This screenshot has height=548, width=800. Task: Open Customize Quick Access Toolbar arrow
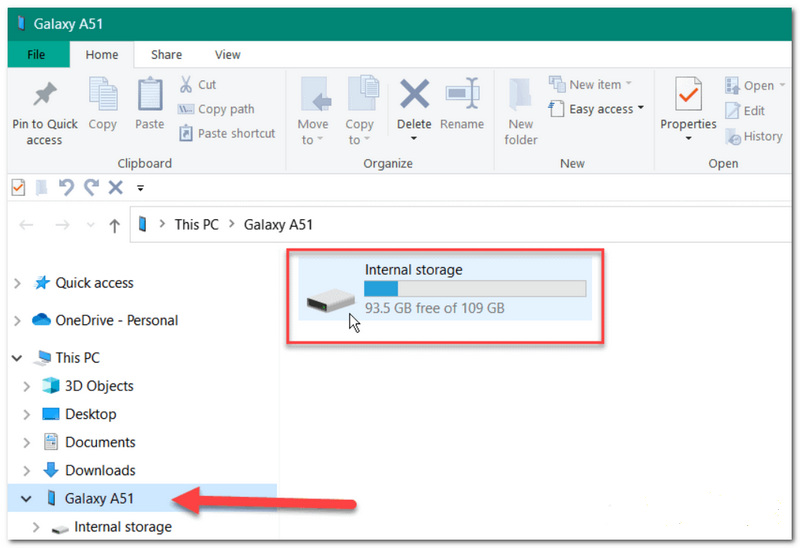coord(140,188)
